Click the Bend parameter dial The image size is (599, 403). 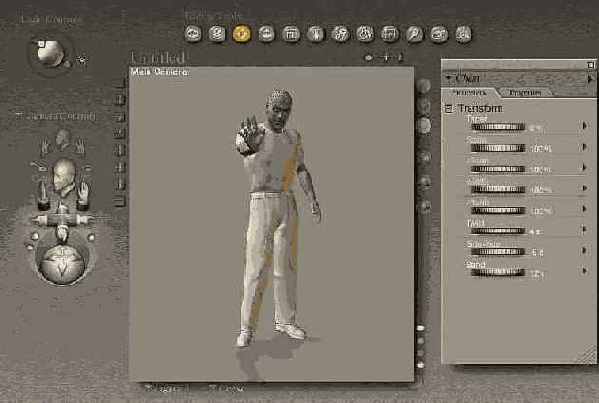(498, 272)
